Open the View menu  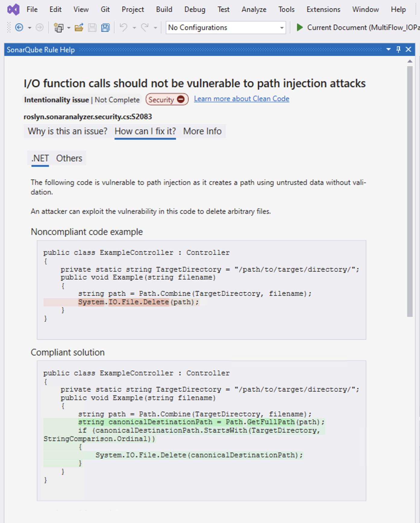point(81,9)
